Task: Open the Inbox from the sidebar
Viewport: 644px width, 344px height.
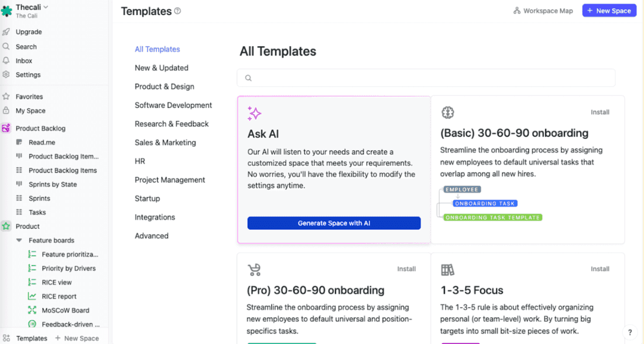Action: pos(23,60)
